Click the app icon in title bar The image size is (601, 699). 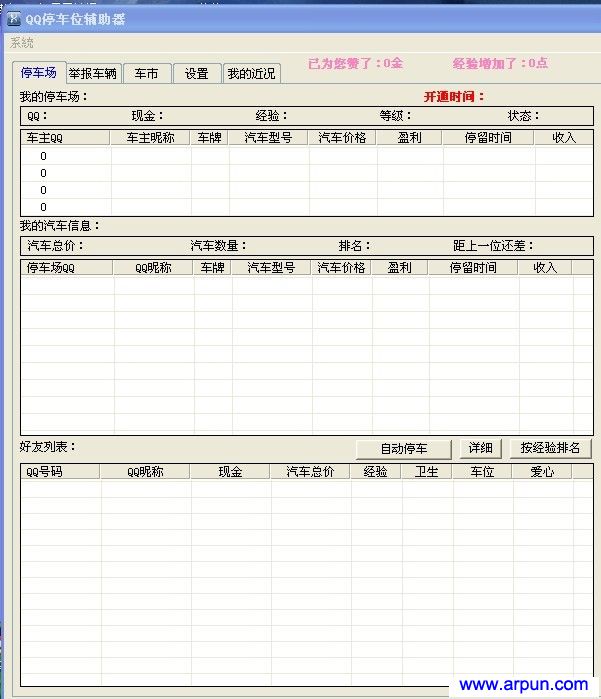(x=14, y=18)
